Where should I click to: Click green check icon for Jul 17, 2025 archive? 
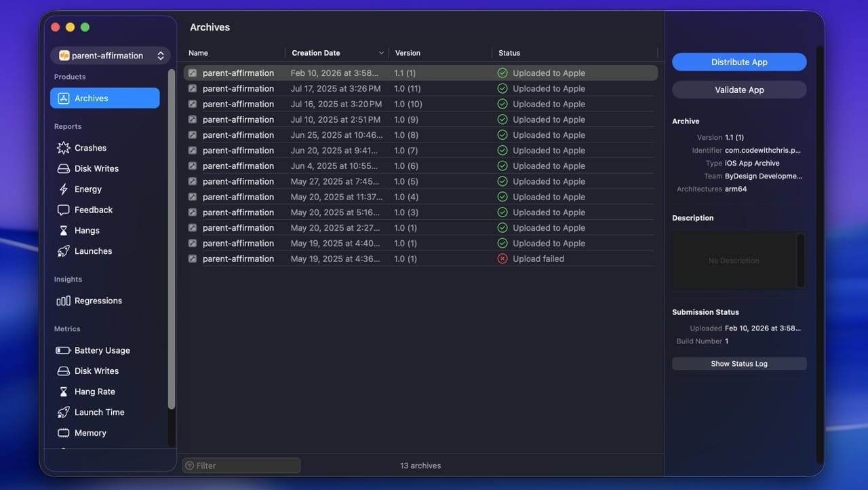coord(502,88)
